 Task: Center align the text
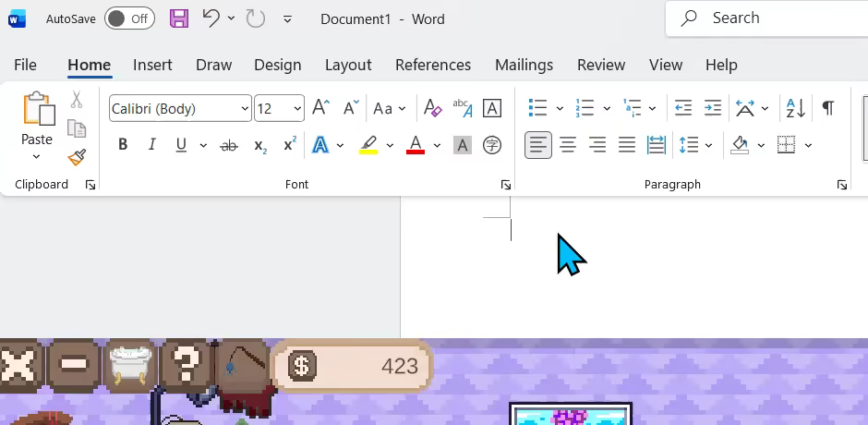(x=568, y=145)
